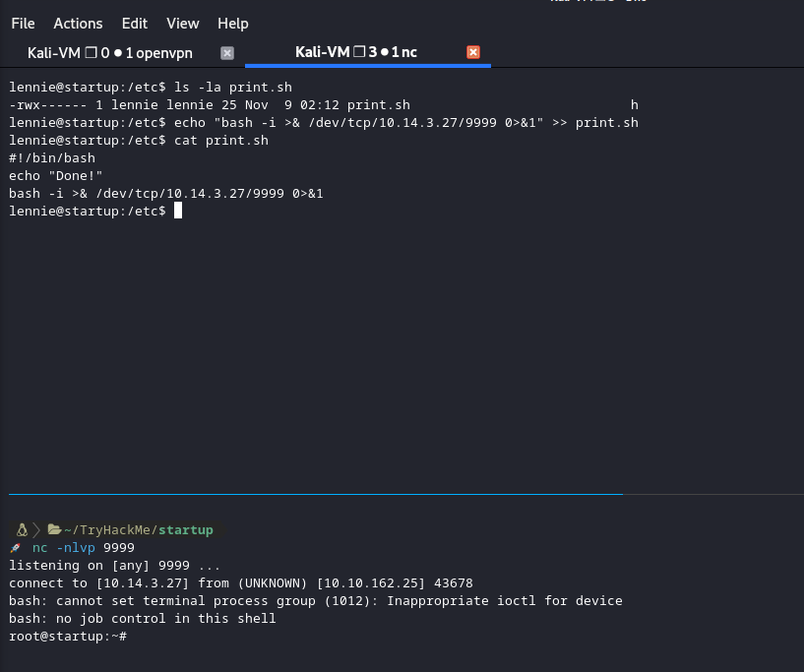The height and width of the screenshot is (672, 804).
Task: Click 'listening on [any] 9999' line
Action: [114, 566]
